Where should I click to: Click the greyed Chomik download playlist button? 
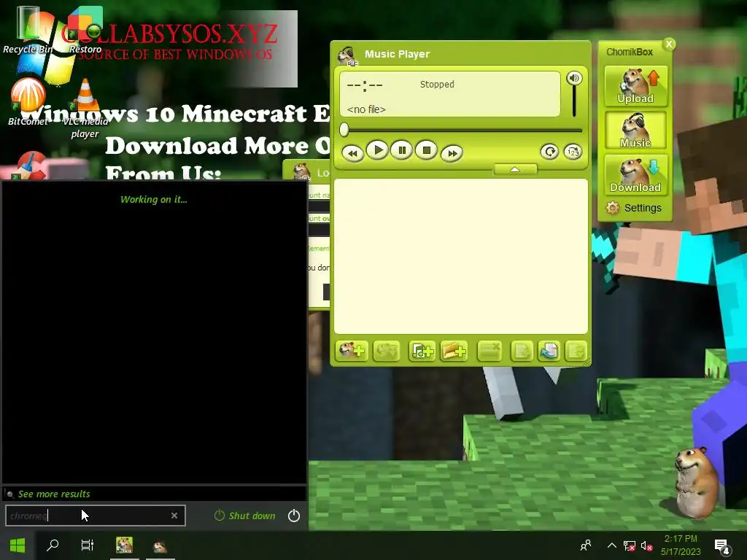[x=387, y=351]
